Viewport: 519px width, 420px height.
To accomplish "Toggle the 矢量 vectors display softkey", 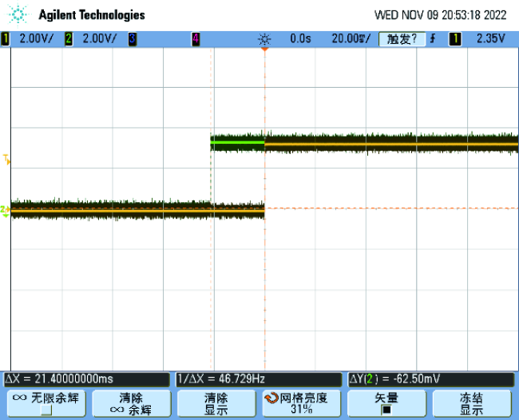I will pos(386,402).
